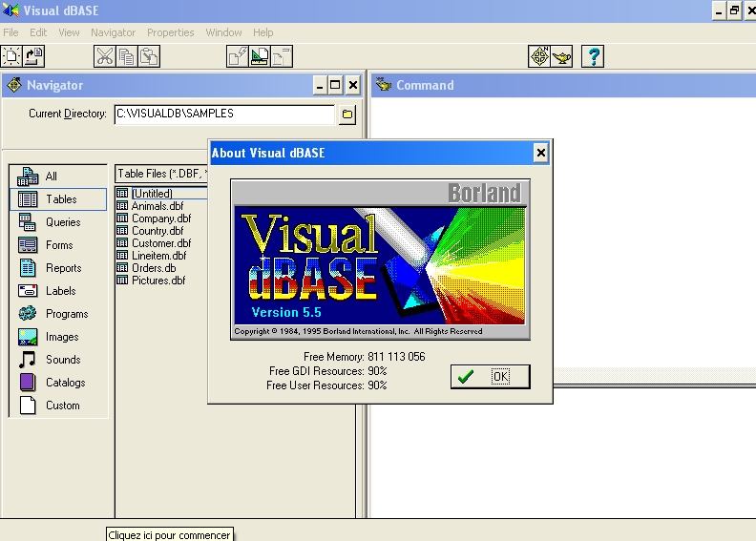Open the Command window lamp icon

[561, 56]
